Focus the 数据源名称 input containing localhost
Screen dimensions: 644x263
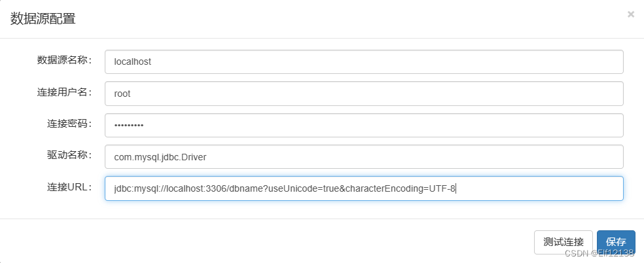click(x=364, y=62)
